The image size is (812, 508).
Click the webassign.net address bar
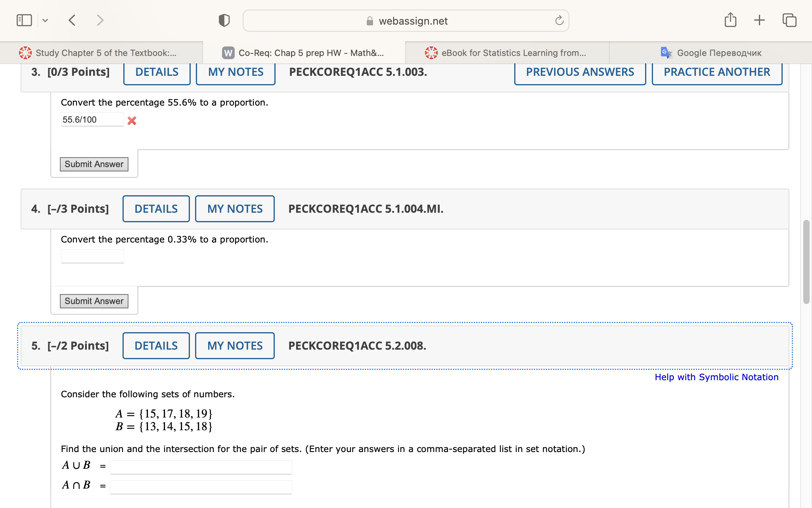pos(405,21)
